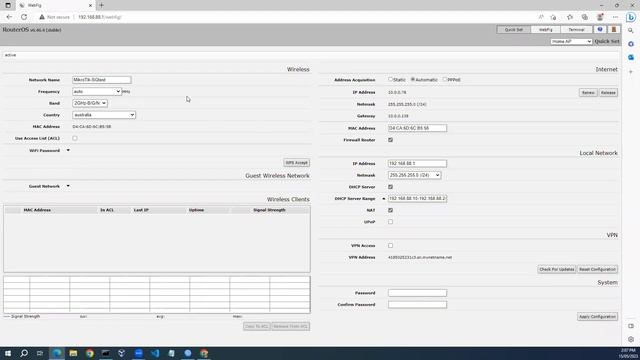Screen dimensions: 640x360
Task: Open the Edge profile avatar
Action: (x=600, y=17)
